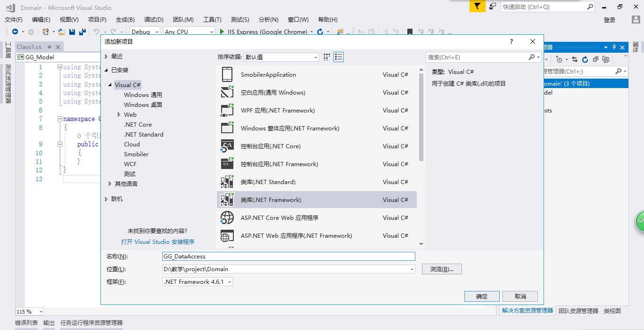Open the Any CPU platform dropdown
644x330 pixels.
pyautogui.click(x=189, y=32)
